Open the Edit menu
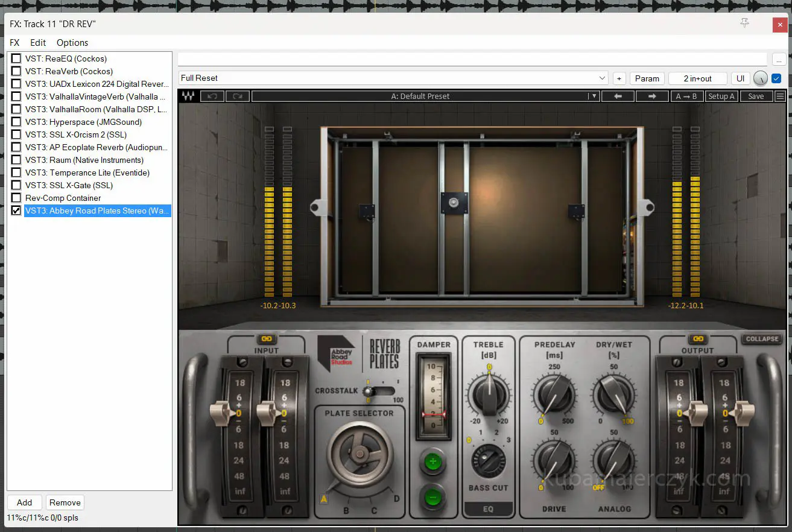This screenshot has width=792, height=532. pyautogui.click(x=38, y=43)
